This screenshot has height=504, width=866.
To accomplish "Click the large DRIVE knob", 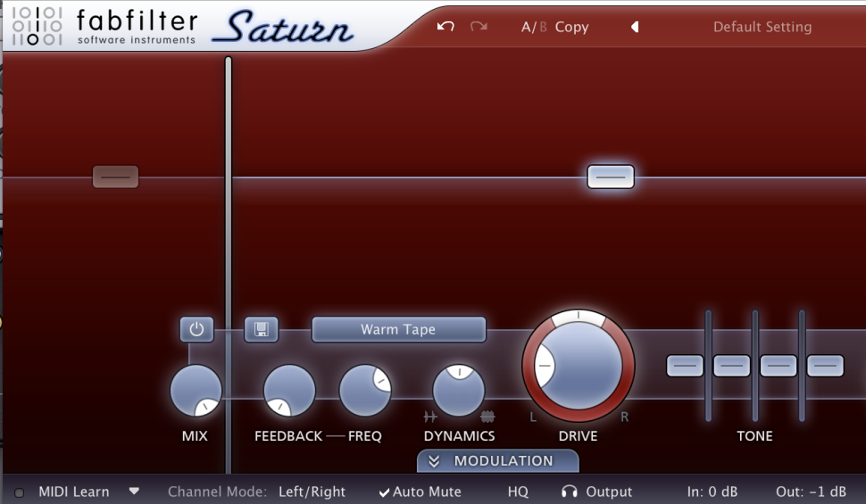I will [x=579, y=366].
